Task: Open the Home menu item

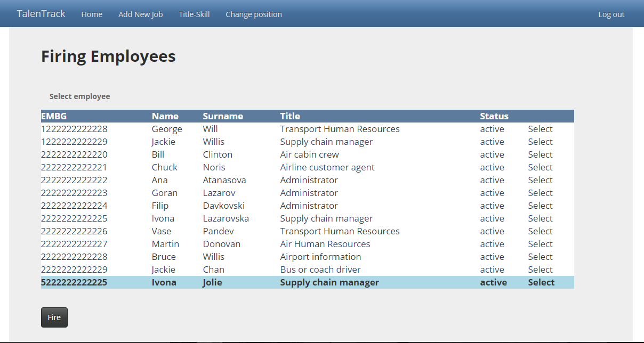Action: pyautogui.click(x=92, y=14)
